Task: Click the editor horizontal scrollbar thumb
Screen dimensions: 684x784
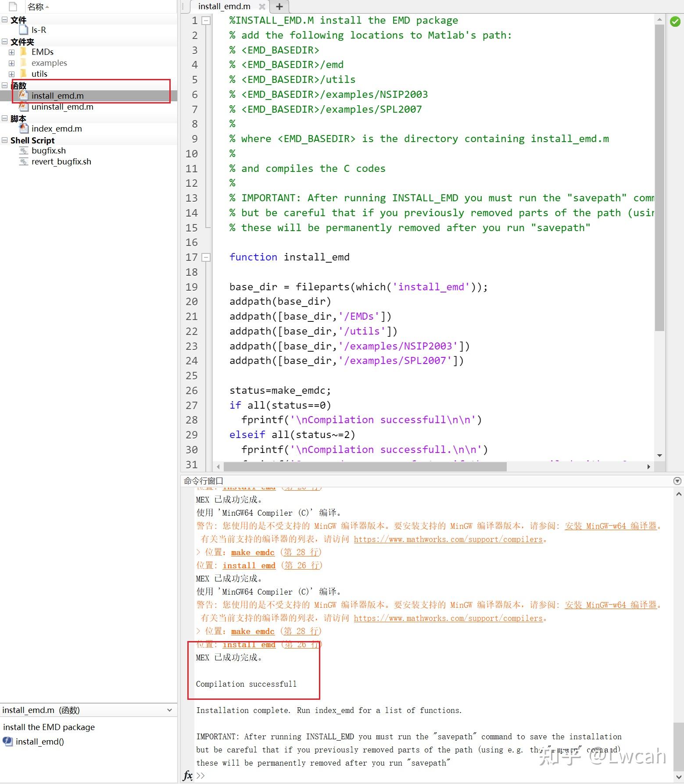Action: tap(365, 467)
